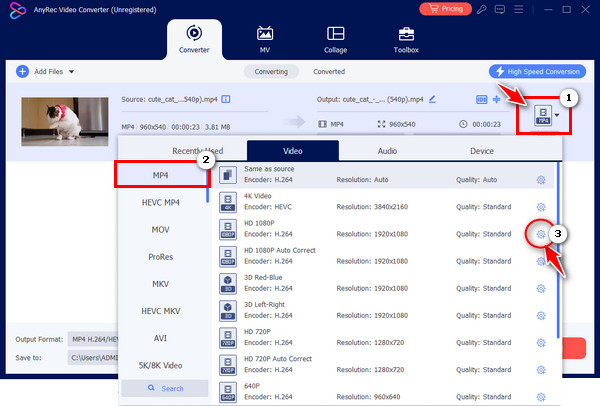Click the compress video icon
The image size is (600, 406).
[496, 99]
